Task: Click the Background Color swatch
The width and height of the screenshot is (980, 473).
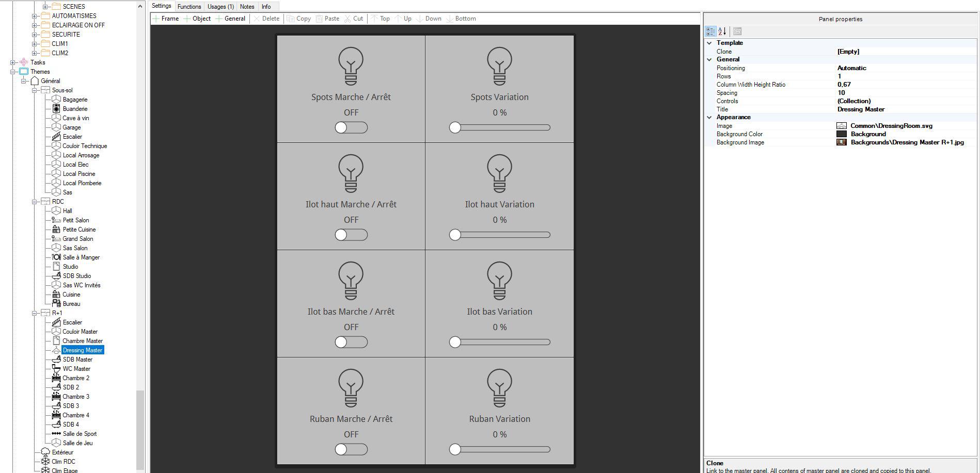Action: pos(841,134)
